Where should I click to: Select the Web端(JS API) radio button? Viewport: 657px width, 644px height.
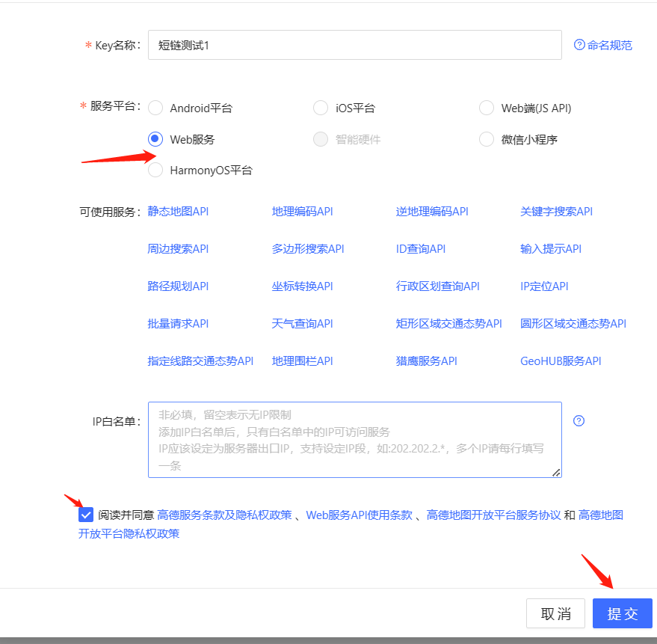point(487,108)
